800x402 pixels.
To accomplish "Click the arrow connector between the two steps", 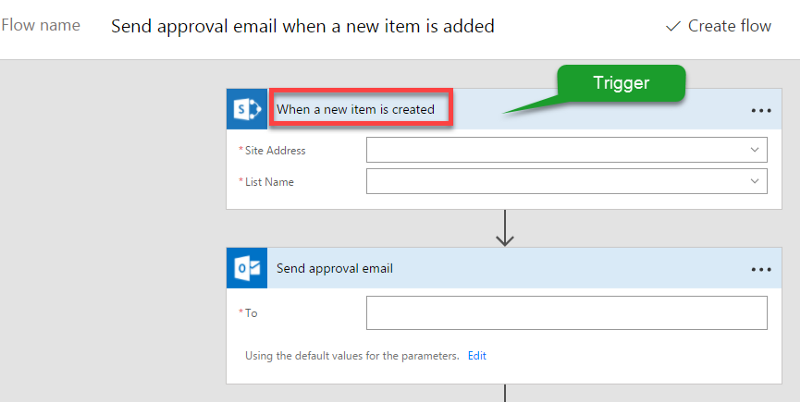I will (x=505, y=229).
